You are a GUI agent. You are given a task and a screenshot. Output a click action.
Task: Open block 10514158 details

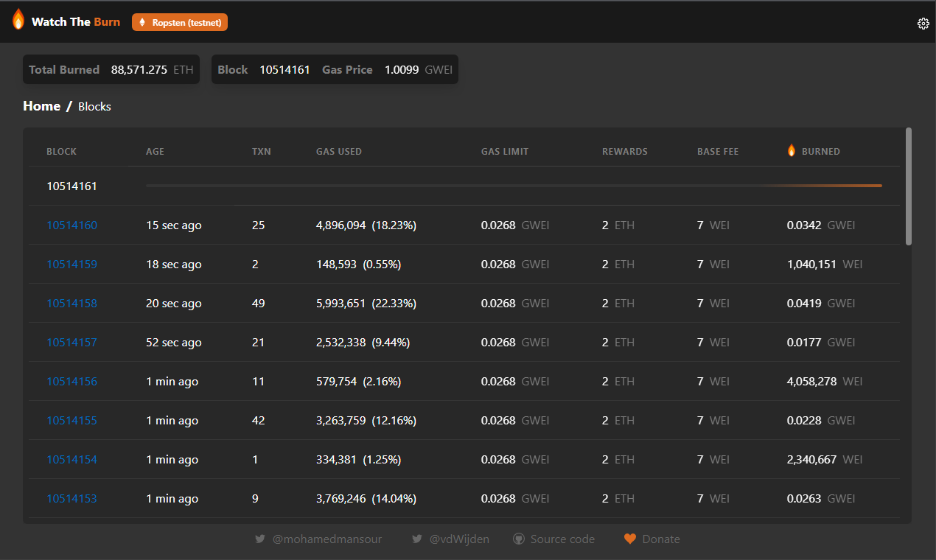71,304
